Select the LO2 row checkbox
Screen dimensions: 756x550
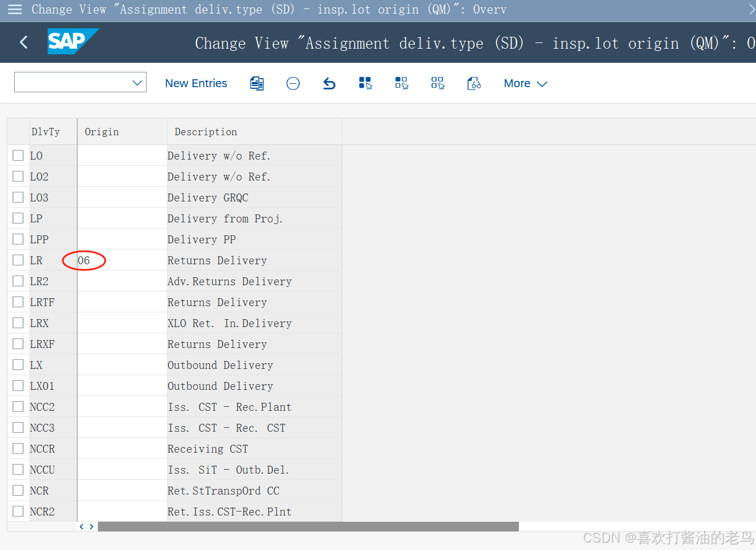(18, 176)
